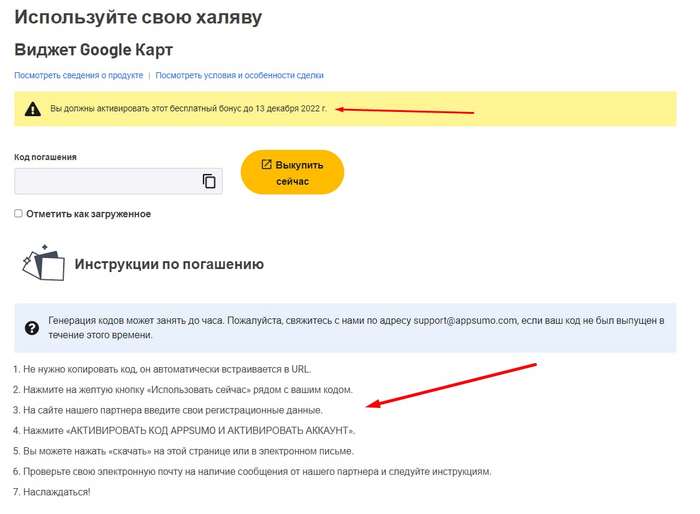This screenshot has width=700, height=514.
Task: Open 'Посмотреть сведения о продукте' link
Action: tap(79, 75)
